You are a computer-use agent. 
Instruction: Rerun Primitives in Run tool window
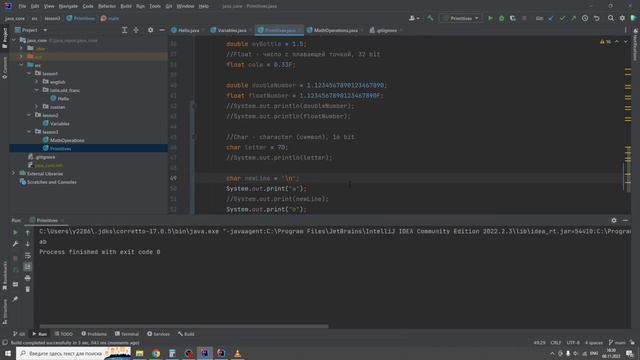(x=15, y=232)
